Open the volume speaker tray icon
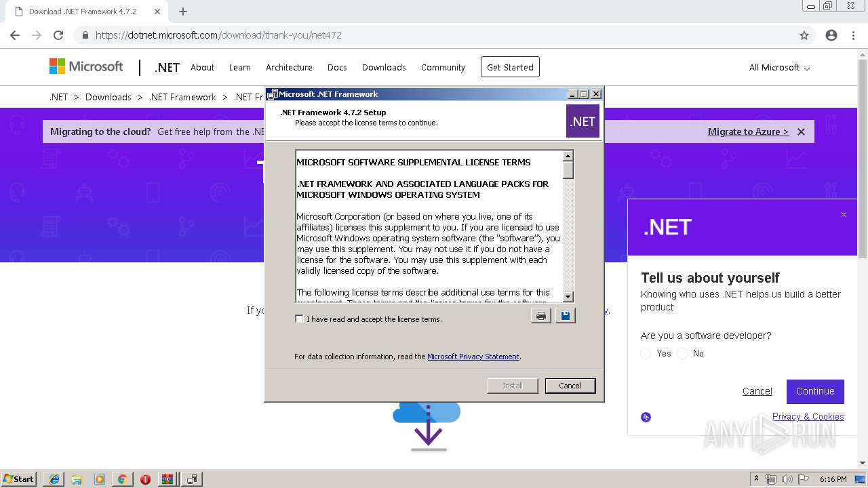This screenshot has width=868, height=488. [x=787, y=479]
